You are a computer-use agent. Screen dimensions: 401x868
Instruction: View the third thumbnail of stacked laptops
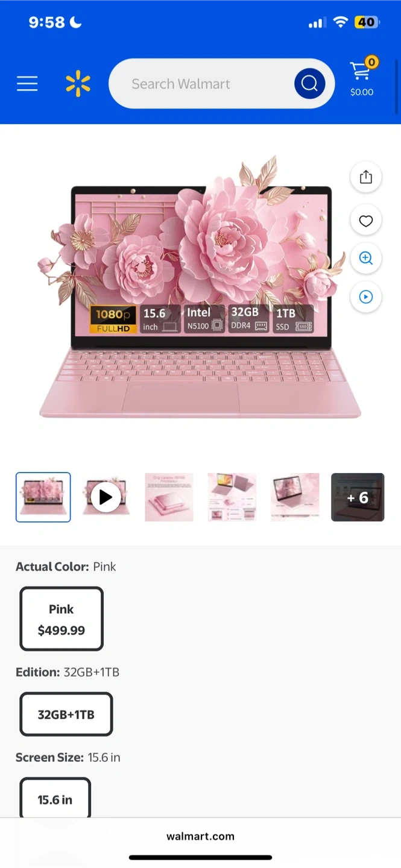coord(169,497)
